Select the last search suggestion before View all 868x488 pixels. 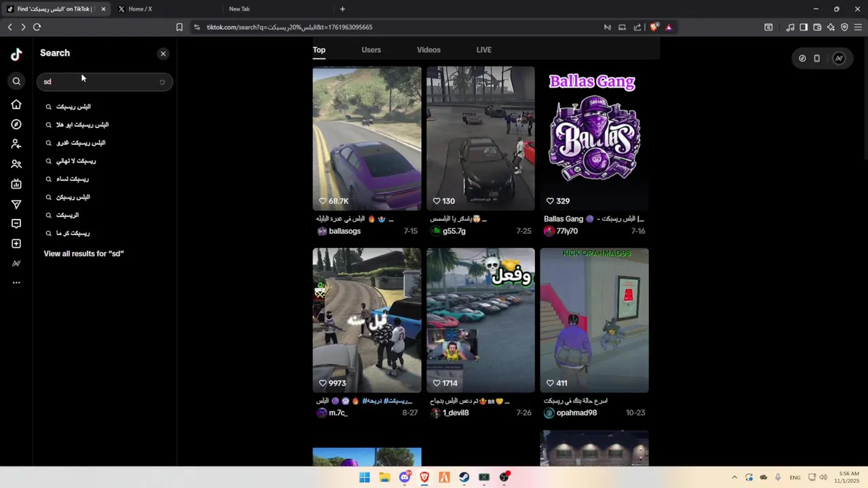coord(105,233)
